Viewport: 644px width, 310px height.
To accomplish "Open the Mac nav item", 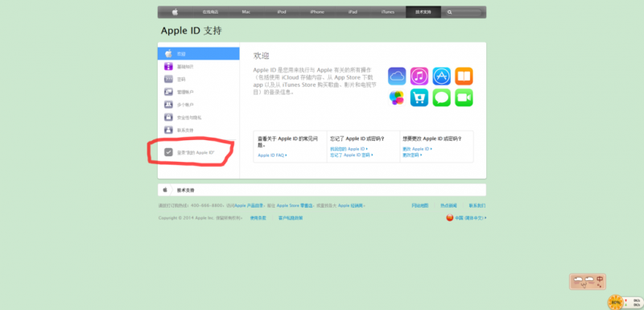I will click(x=246, y=12).
